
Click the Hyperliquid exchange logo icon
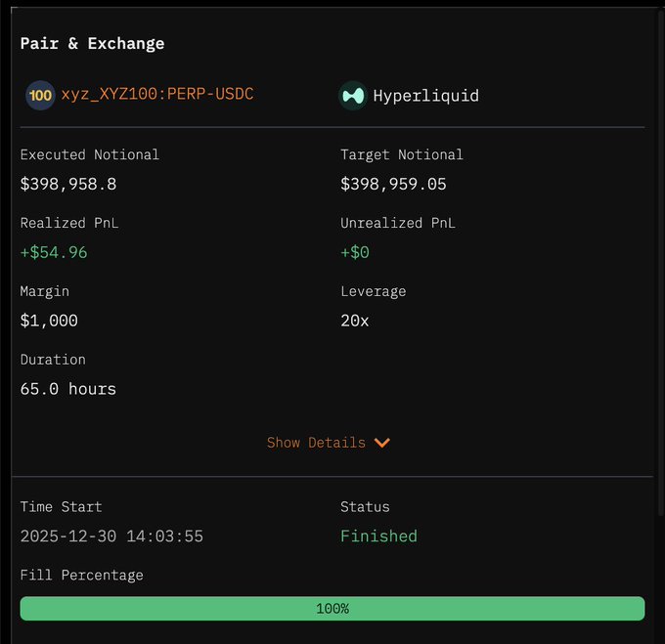click(352, 96)
